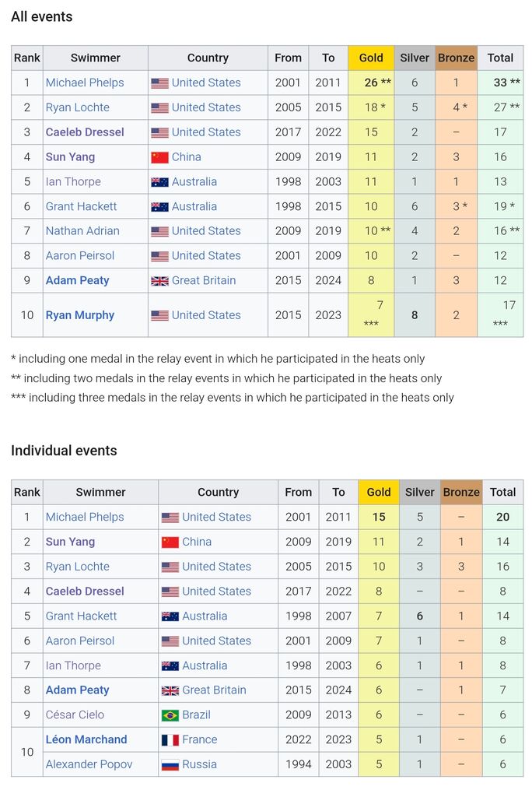Click the France flag icon beside Léon Marchand

[x=170, y=740]
